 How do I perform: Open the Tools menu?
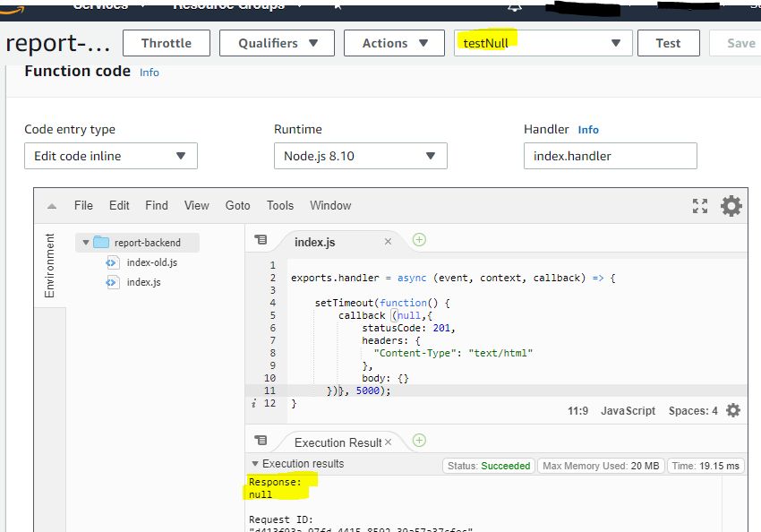click(280, 205)
